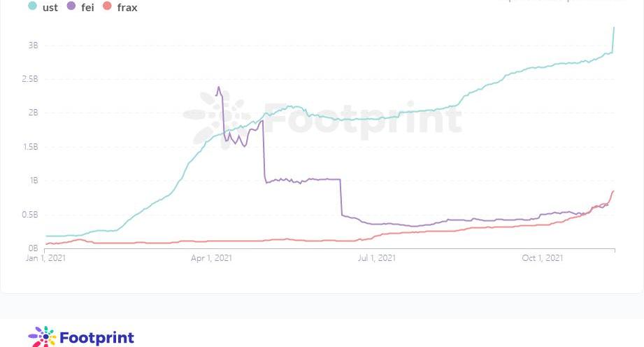This screenshot has height=347, width=644.
Task: Click the 1.5B y-axis label
Action: coord(31,147)
